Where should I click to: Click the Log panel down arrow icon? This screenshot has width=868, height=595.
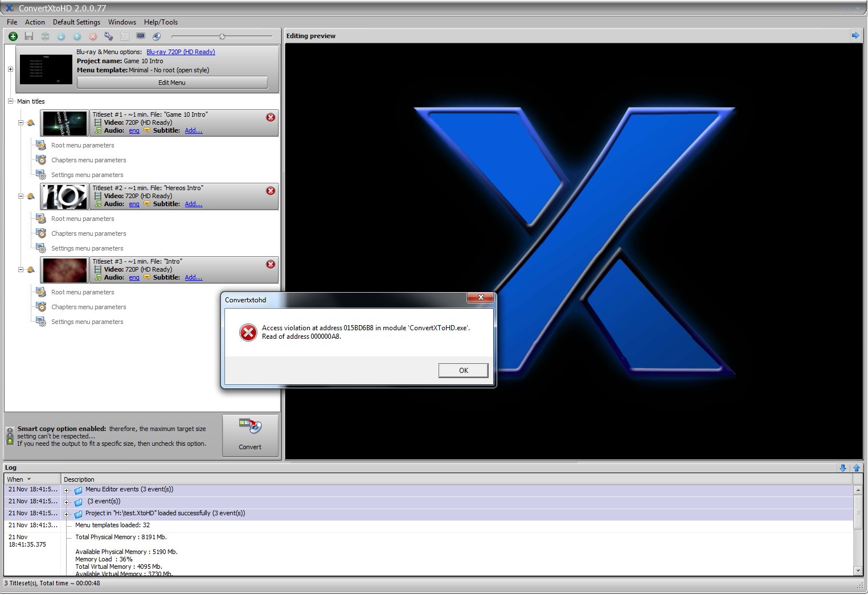tap(843, 468)
